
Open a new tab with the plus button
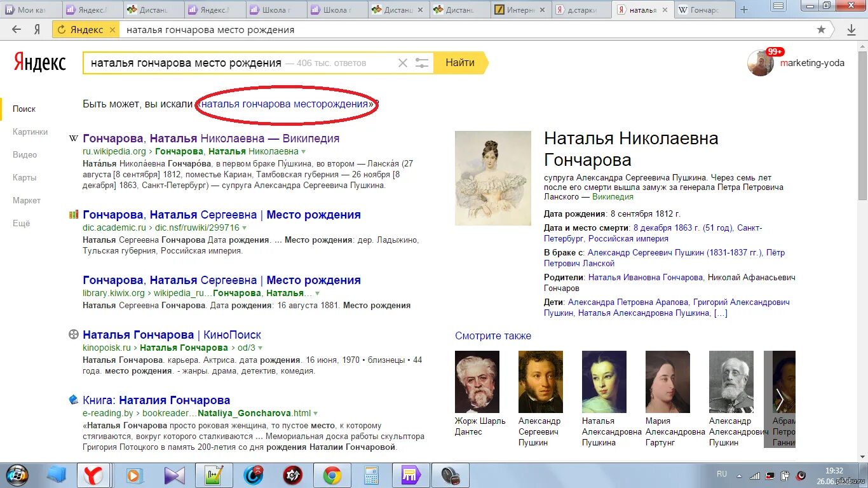click(x=744, y=10)
